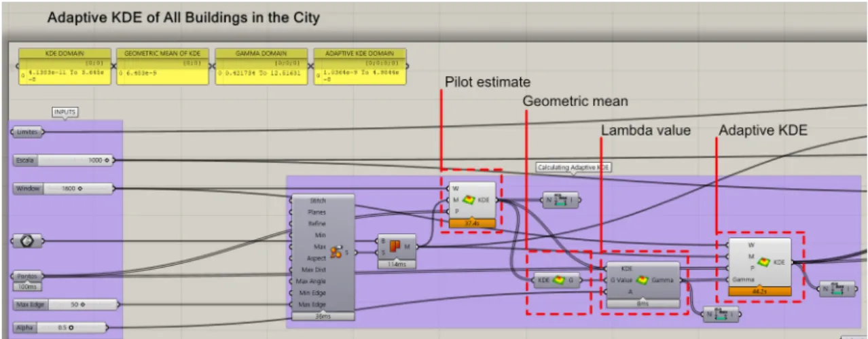This screenshot has height=339, width=868.
Task: Click the B input of mesh brep component
Action: tap(383, 242)
